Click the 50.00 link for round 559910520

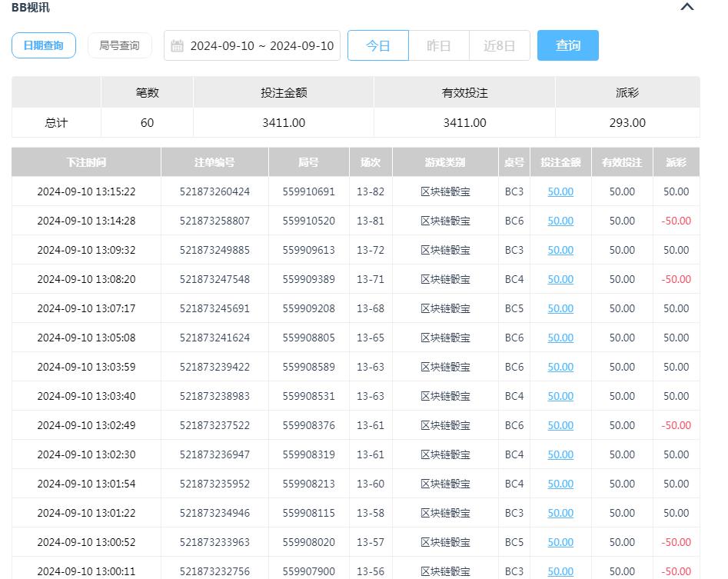click(x=560, y=221)
